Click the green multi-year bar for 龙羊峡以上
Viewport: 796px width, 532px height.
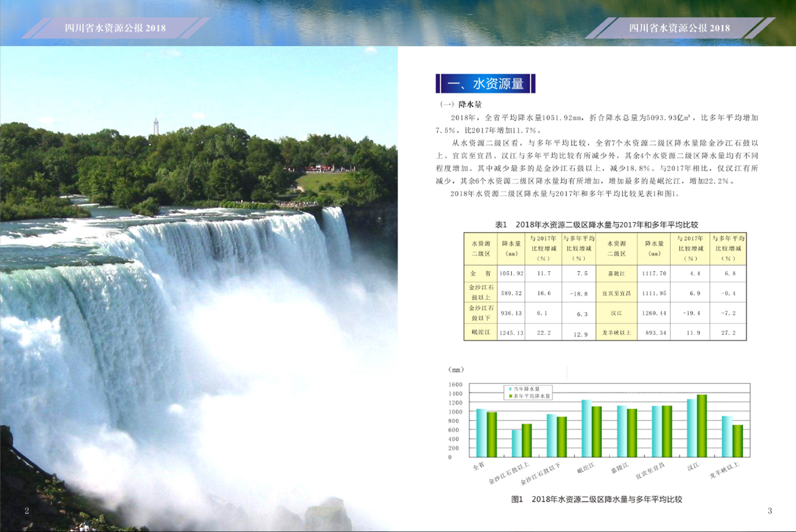coord(737,441)
